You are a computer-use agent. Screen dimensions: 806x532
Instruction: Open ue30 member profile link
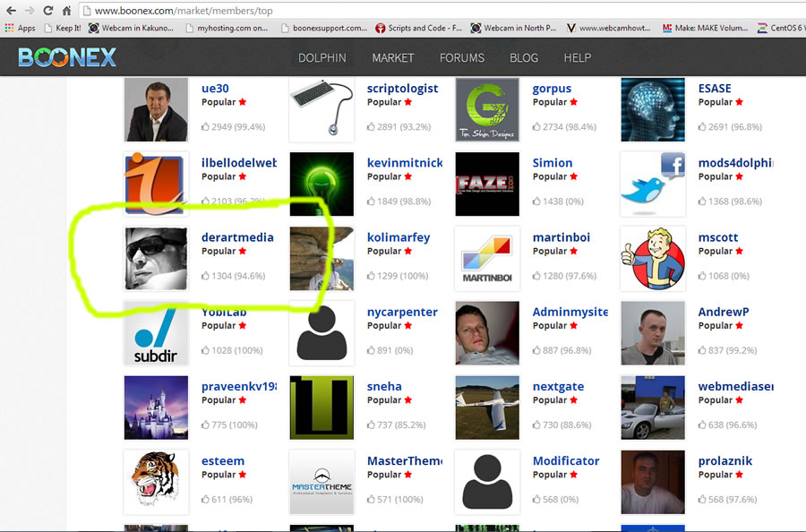click(x=215, y=89)
